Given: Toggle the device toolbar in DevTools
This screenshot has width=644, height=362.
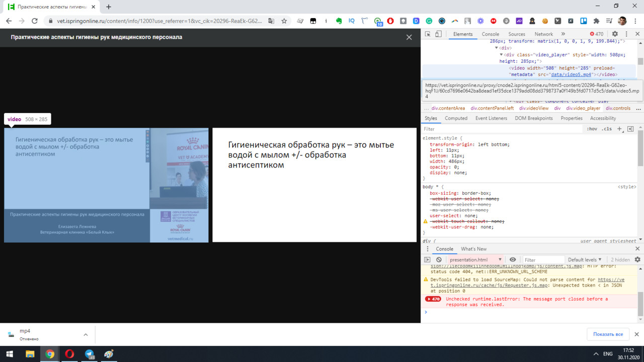Looking at the screenshot, I should tap(438, 34).
